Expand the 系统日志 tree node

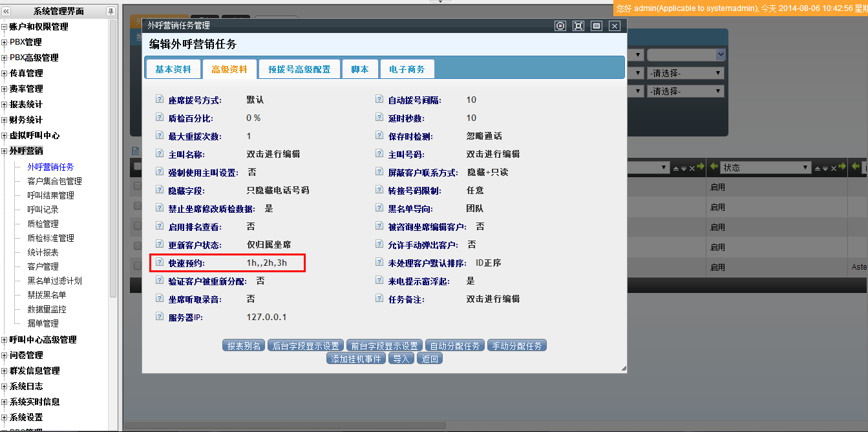tap(5, 387)
